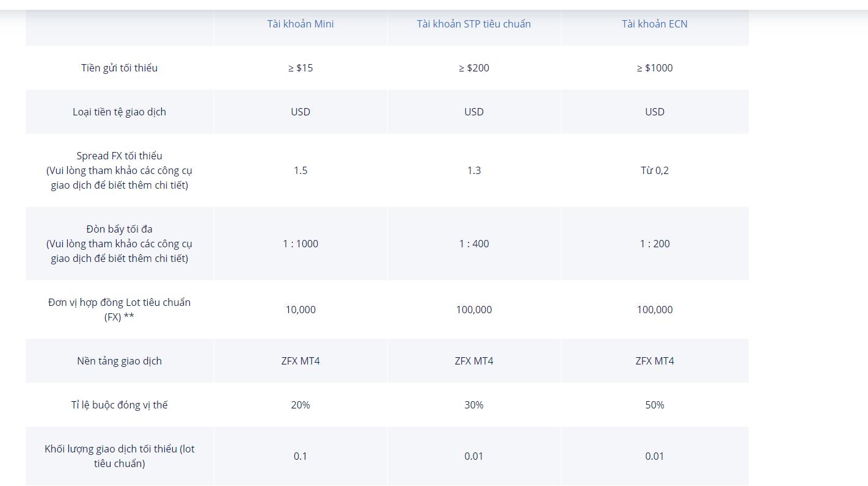Click 100,000 in the STP tiêu chuẩn column

coord(474,310)
